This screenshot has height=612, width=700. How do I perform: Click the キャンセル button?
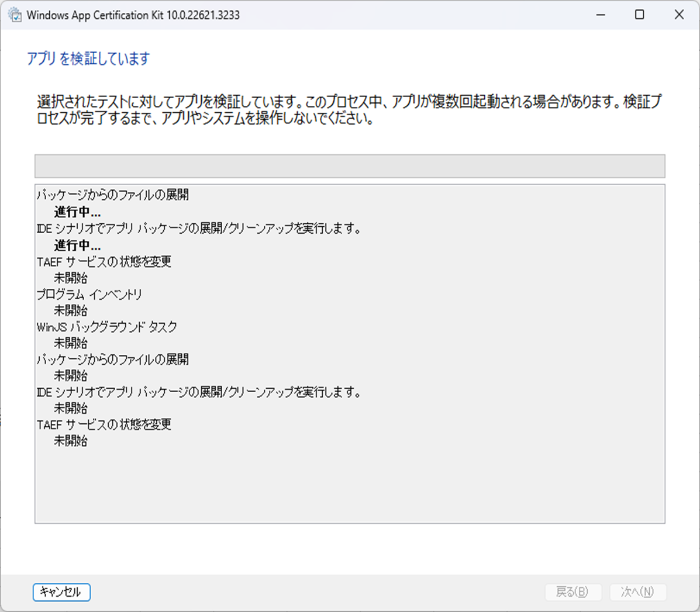[x=61, y=592]
